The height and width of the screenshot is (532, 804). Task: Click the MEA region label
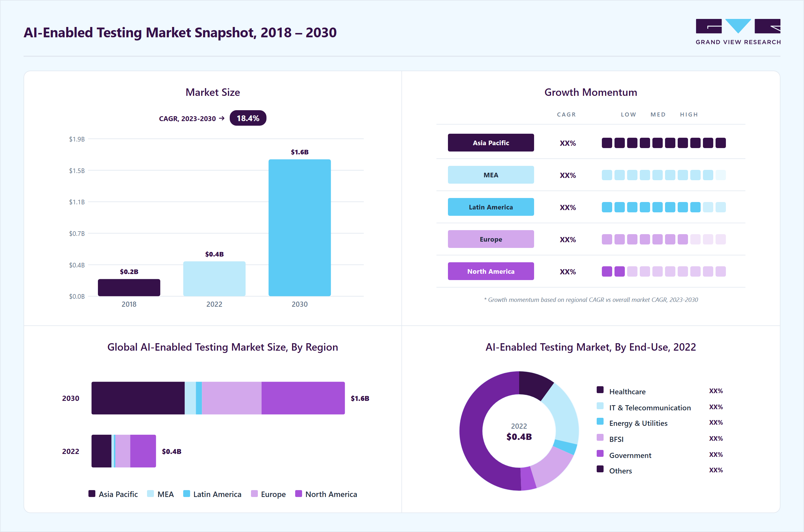tap(491, 175)
